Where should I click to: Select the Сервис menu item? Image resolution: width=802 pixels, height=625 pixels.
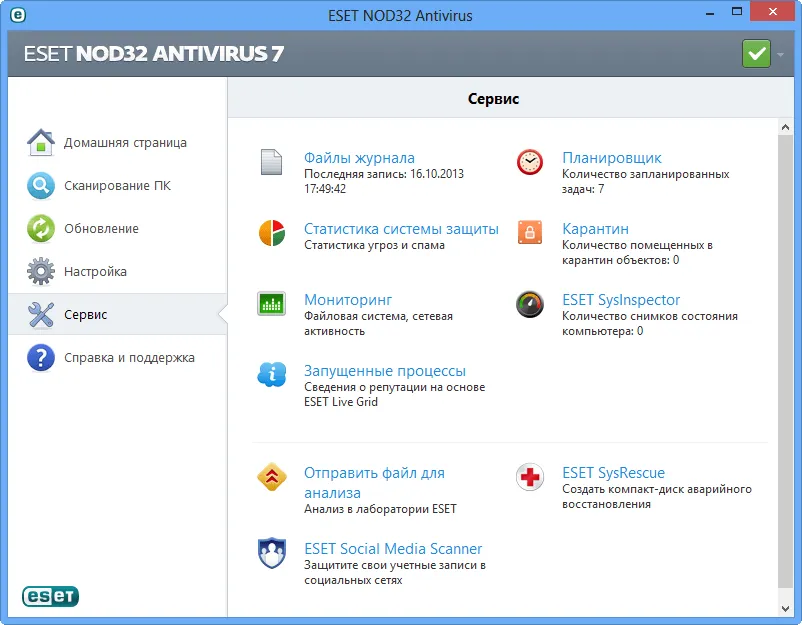118,314
